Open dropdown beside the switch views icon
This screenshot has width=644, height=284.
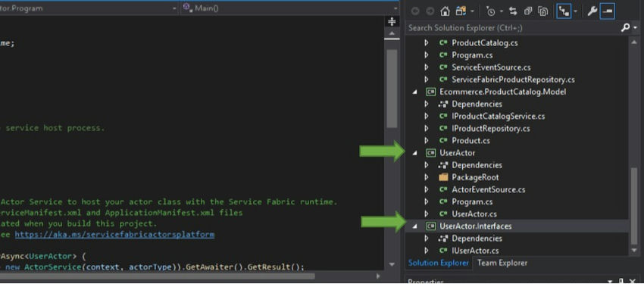pyautogui.click(x=472, y=11)
